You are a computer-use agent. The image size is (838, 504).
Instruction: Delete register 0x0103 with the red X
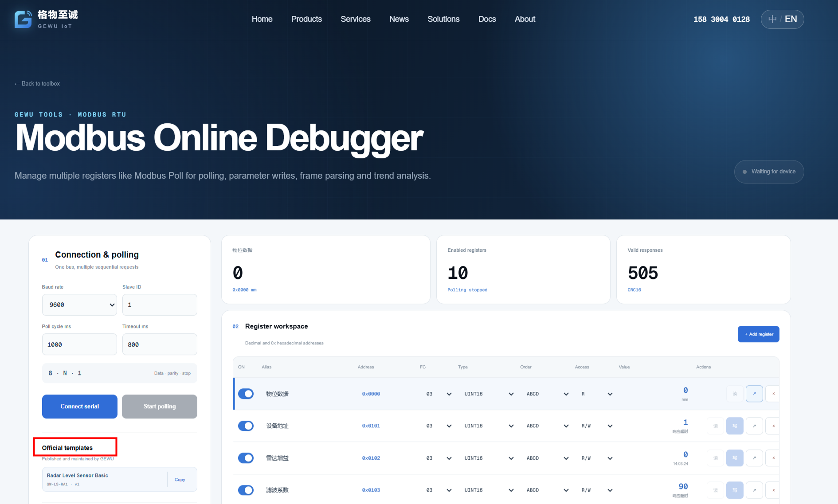773,490
